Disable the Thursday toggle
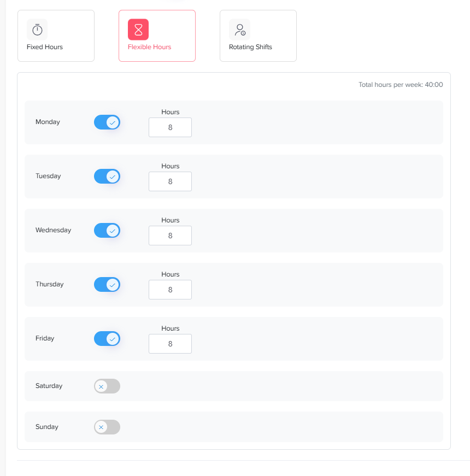 [x=107, y=285]
